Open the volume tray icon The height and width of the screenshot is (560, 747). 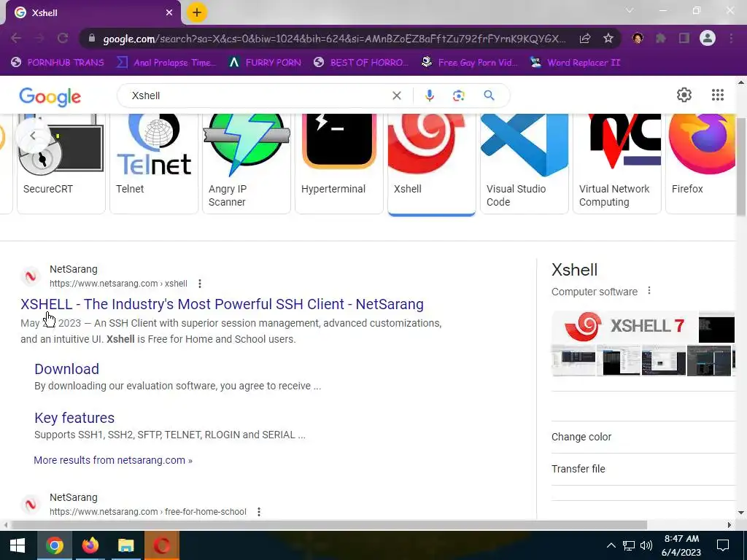646,545
